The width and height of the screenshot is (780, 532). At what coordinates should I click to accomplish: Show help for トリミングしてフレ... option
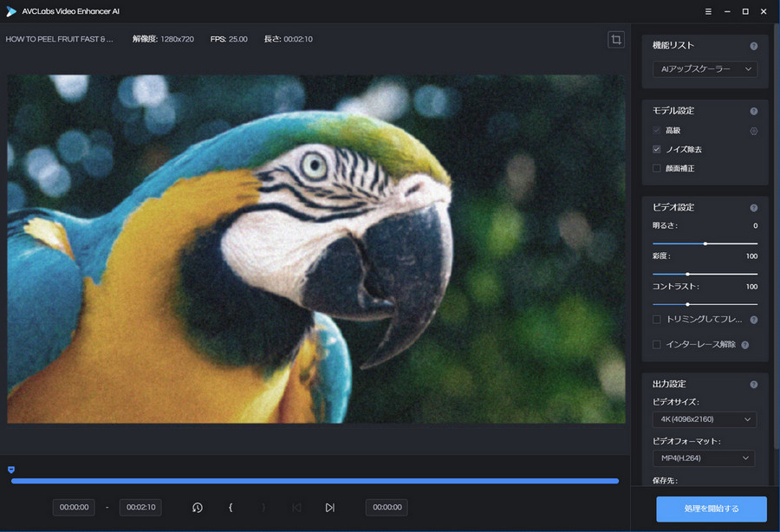[x=754, y=320]
